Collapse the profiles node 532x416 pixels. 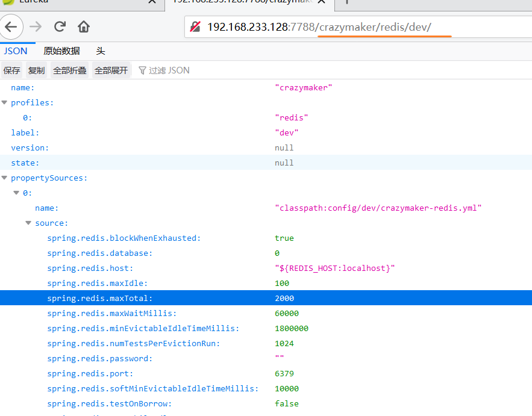pyautogui.click(x=4, y=102)
